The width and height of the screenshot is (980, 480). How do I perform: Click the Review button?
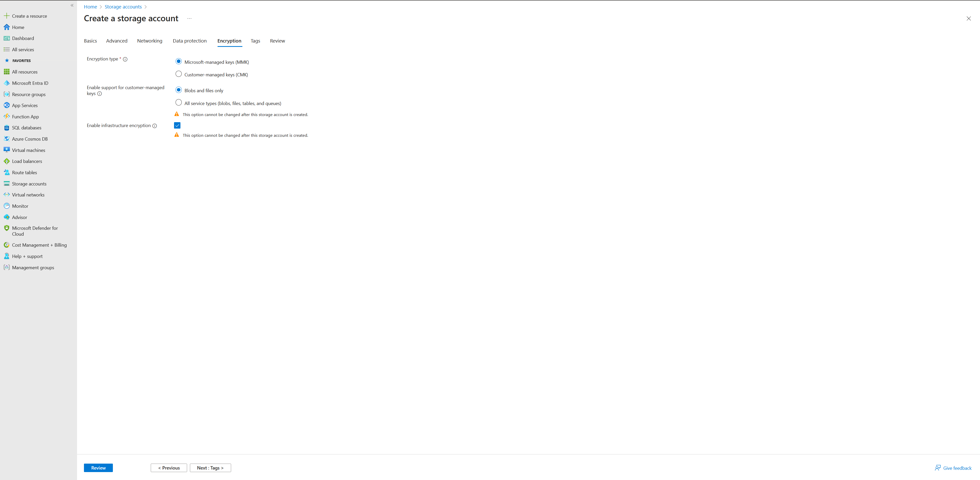[x=99, y=467]
